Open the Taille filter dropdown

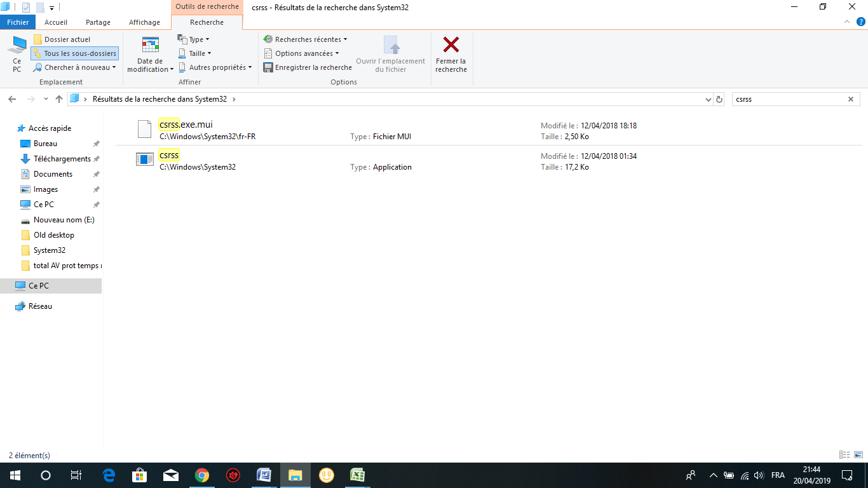tap(194, 53)
